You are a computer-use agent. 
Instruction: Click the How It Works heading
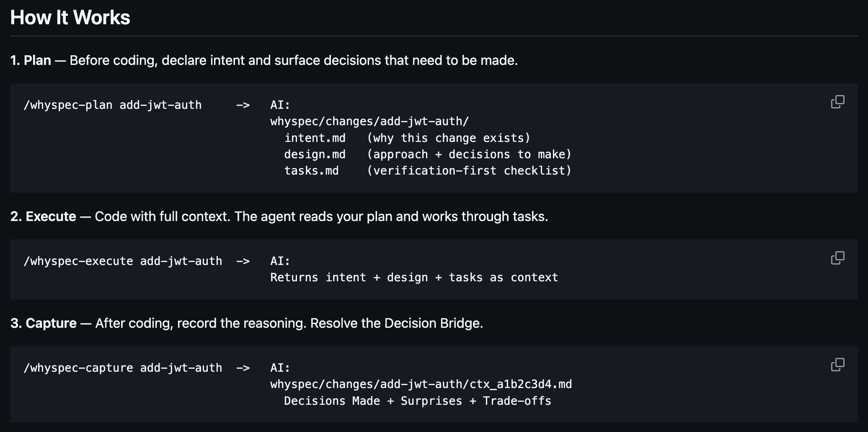pyautogui.click(x=70, y=17)
